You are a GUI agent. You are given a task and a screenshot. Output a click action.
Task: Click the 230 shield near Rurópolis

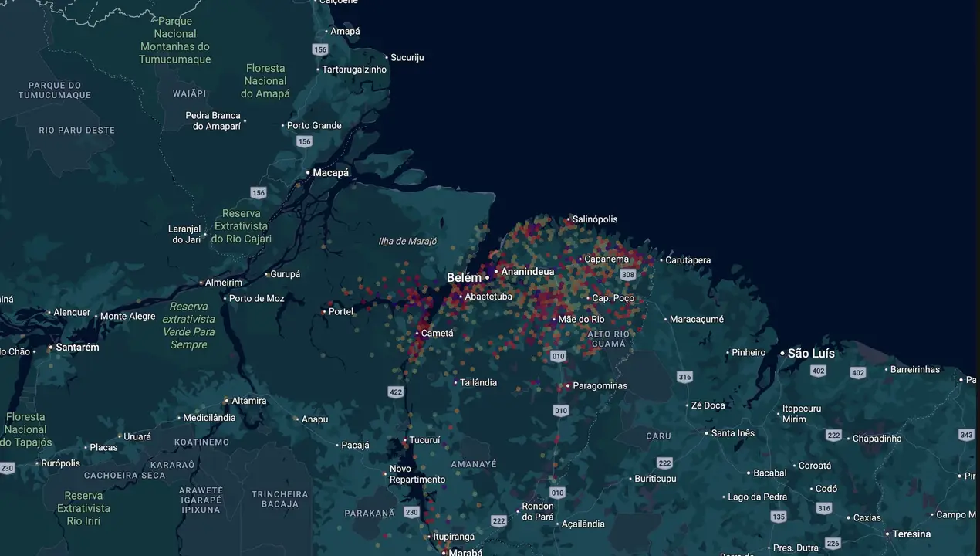point(8,468)
